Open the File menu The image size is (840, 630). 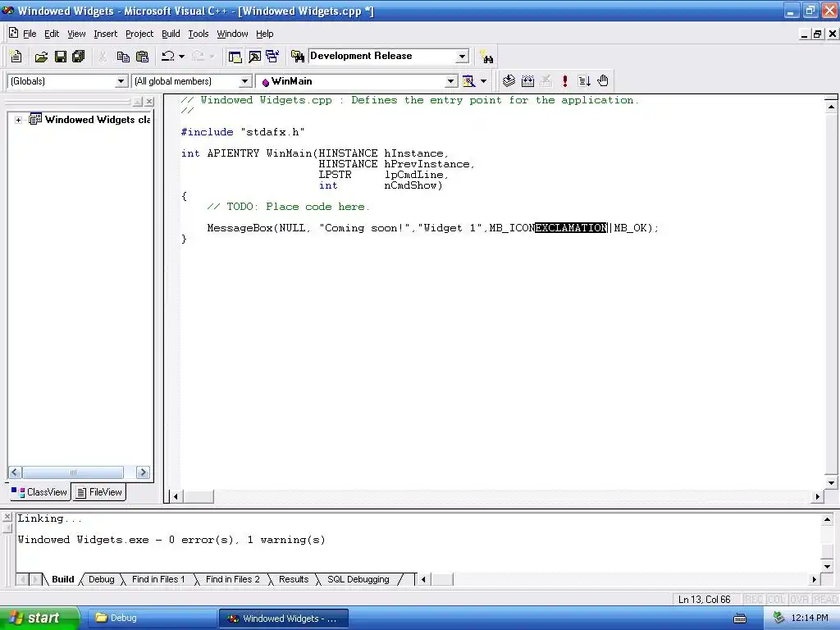[x=30, y=34]
